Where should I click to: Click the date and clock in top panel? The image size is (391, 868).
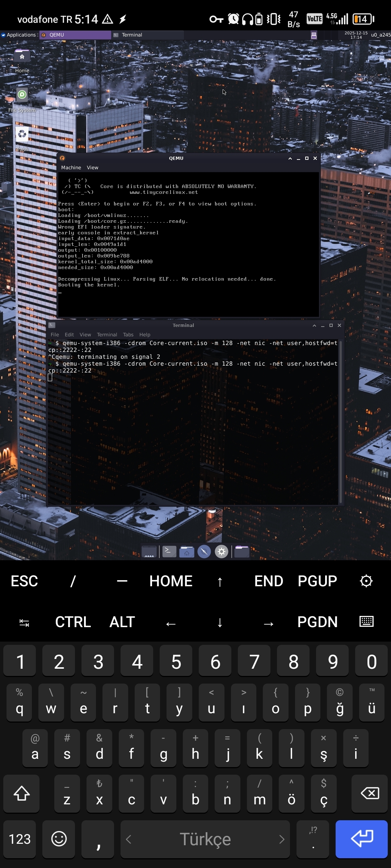pos(356,35)
